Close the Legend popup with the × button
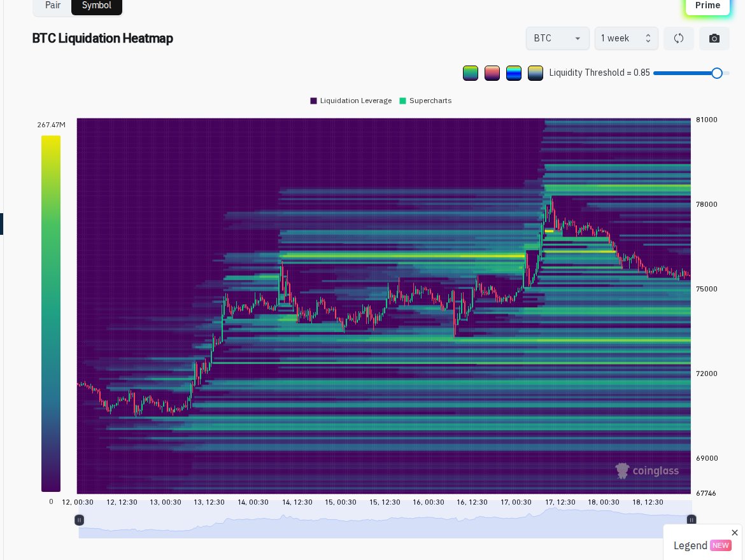 (x=735, y=533)
